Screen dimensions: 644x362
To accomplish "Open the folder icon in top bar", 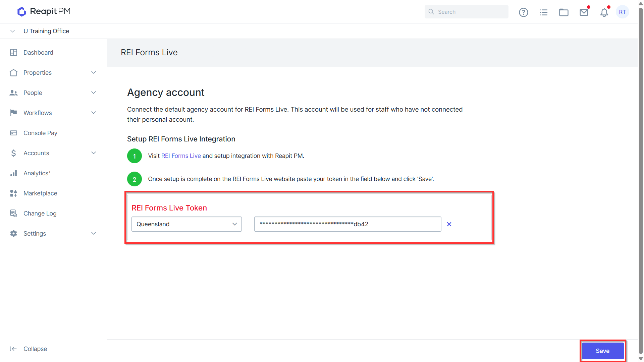I will pyautogui.click(x=563, y=12).
